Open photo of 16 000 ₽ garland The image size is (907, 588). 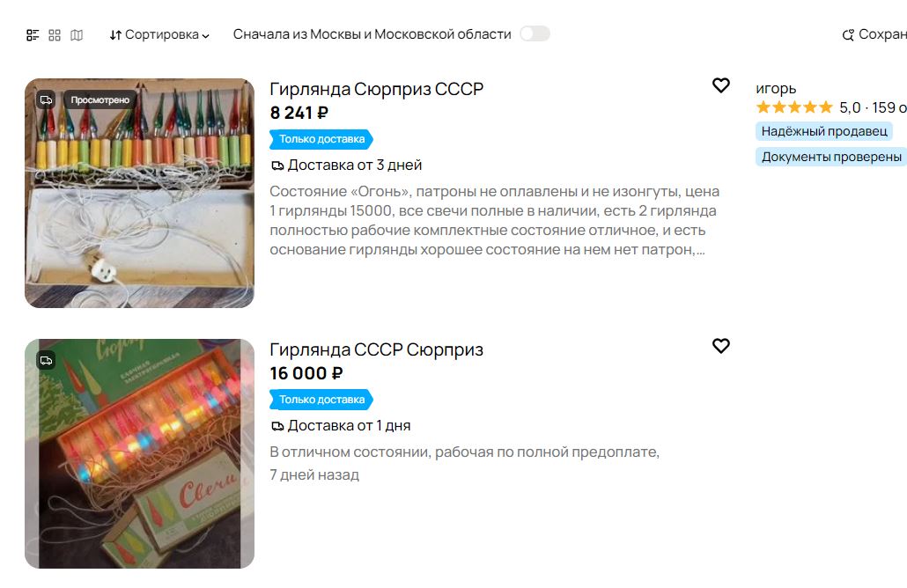[x=139, y=453]
